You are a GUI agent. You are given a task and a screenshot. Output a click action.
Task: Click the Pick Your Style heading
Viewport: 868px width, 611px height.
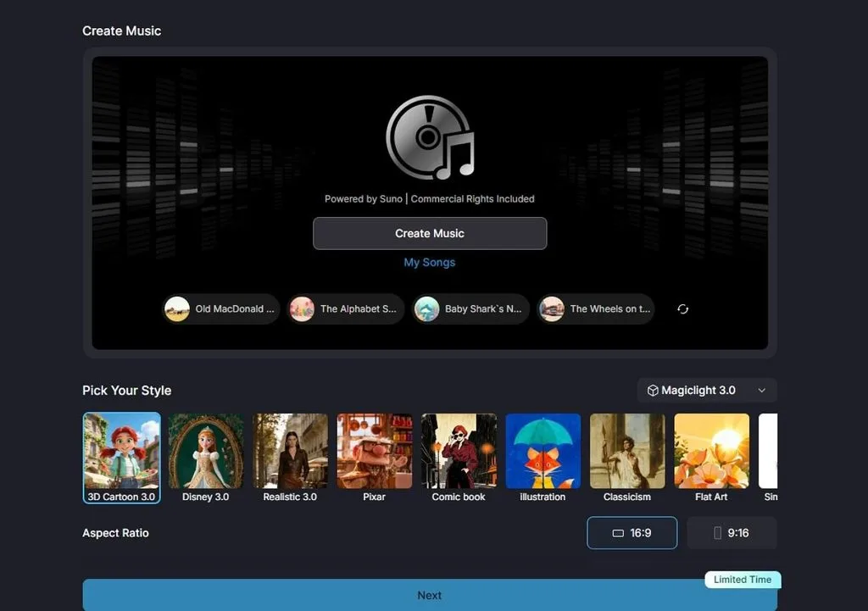(x=127, y=390)
